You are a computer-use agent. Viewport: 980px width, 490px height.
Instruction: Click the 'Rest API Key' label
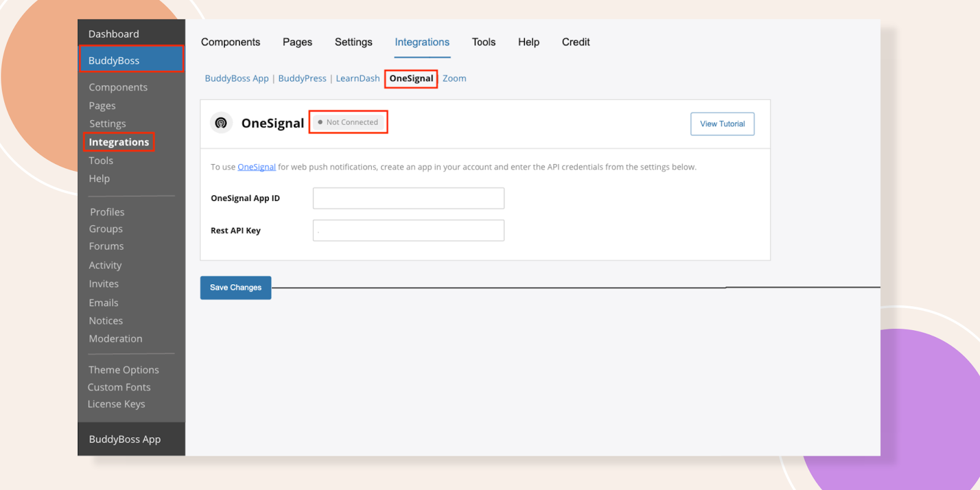click(x=236, y=230)
